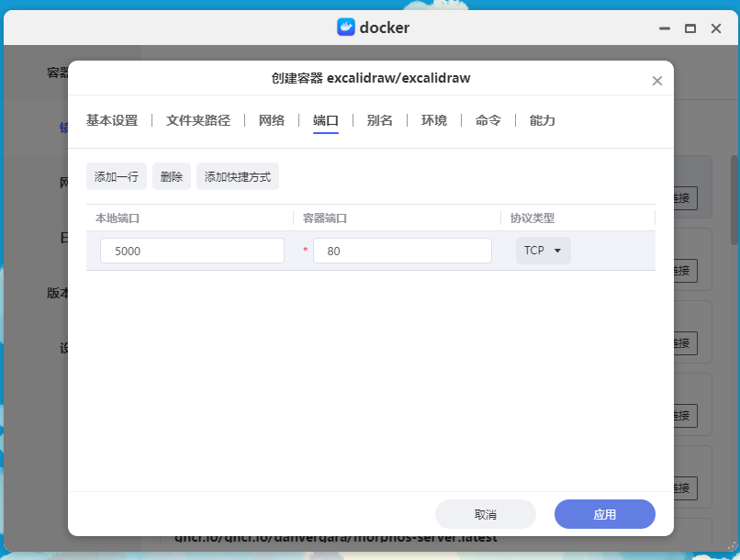Click the 删除 button
740x560 pixels.
coord(172,176)
